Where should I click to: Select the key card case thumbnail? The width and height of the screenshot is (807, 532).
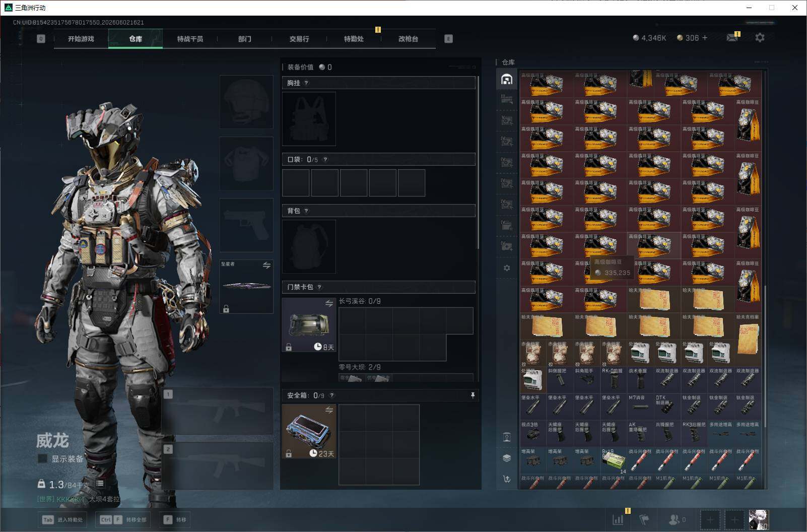(x=309, y=324)
